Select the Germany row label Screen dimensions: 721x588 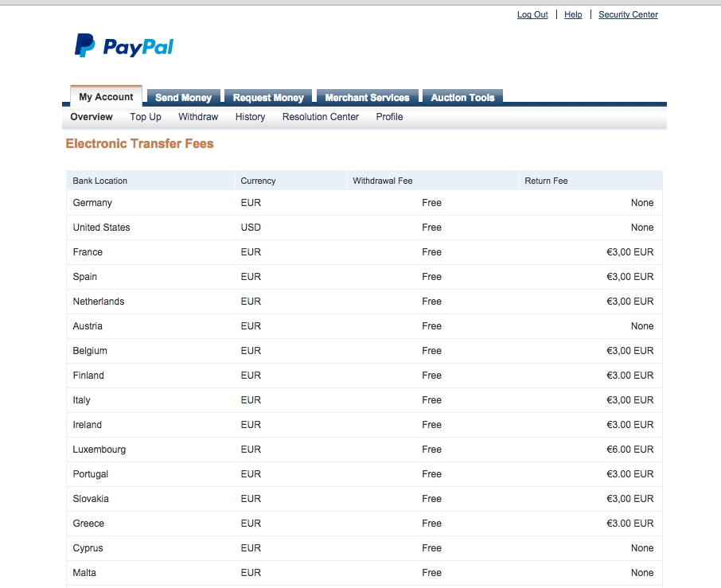click(x=92, y=203)
